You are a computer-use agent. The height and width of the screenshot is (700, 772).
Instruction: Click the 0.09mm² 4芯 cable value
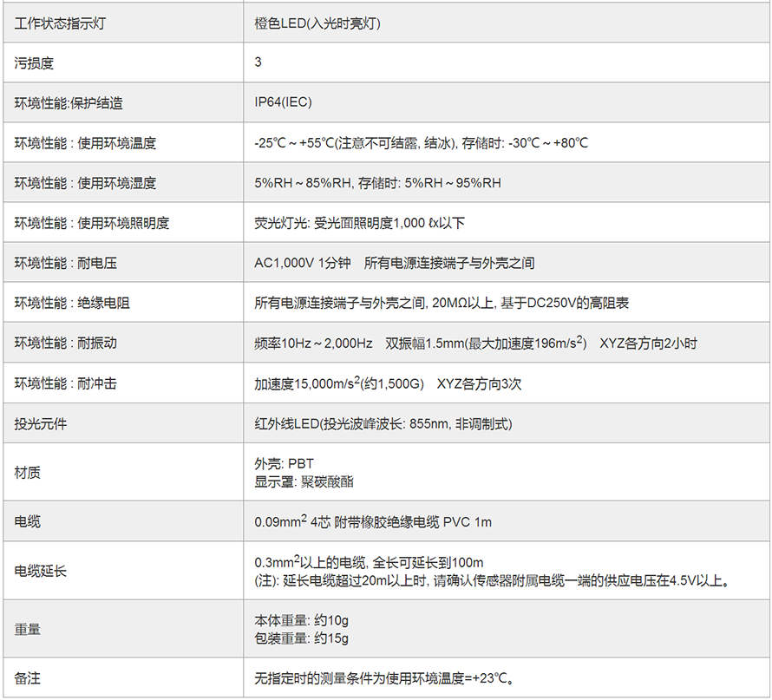[x=373, y=521]
